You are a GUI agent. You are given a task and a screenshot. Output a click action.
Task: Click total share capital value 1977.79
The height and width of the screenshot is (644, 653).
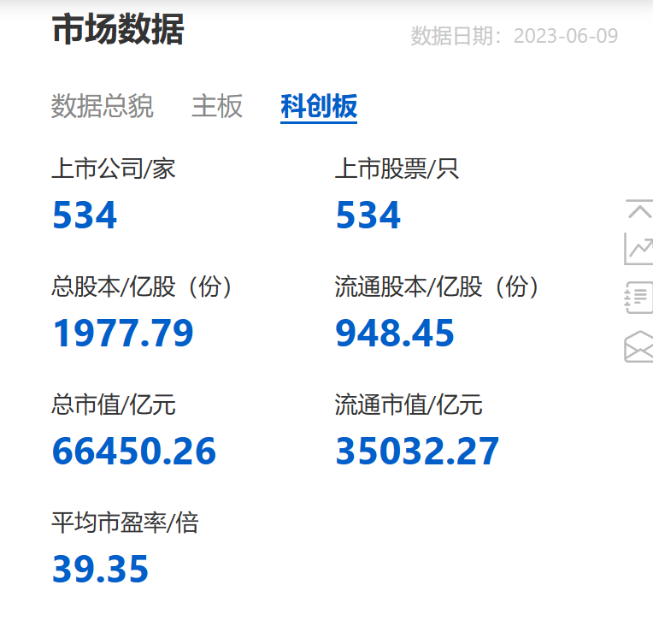123,334
